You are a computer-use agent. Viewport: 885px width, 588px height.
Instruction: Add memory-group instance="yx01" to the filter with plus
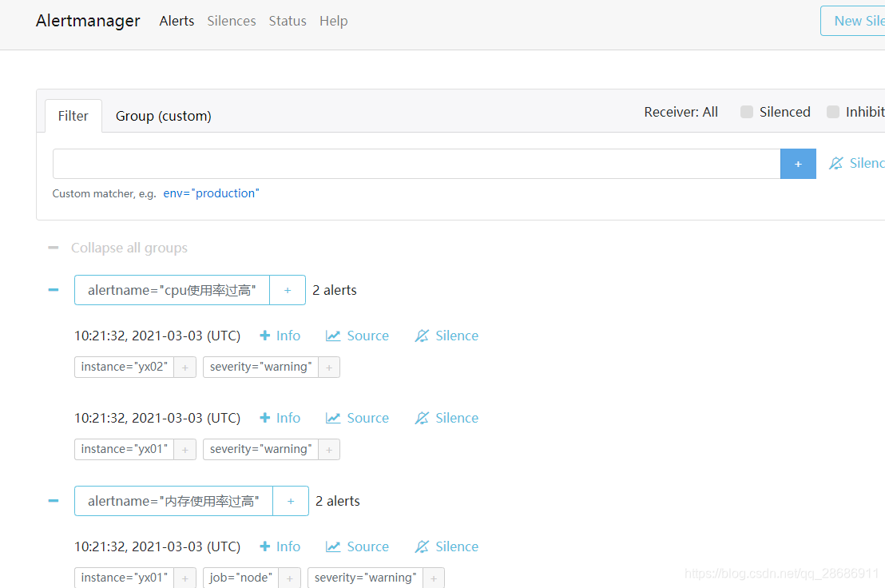(185, 578)
